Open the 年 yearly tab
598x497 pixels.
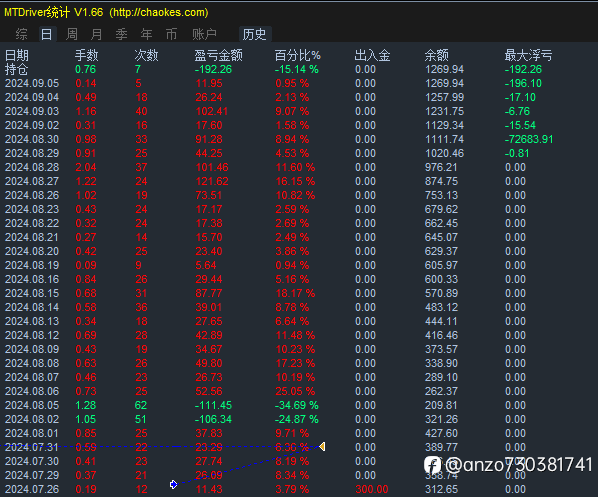[146, 34]
